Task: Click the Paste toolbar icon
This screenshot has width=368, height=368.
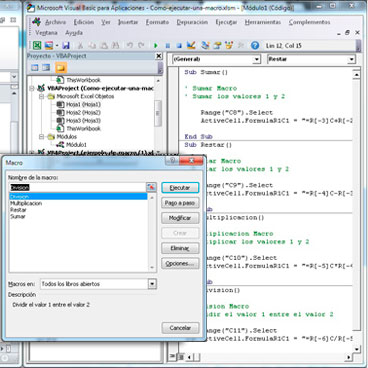Action: coord(104,46)
